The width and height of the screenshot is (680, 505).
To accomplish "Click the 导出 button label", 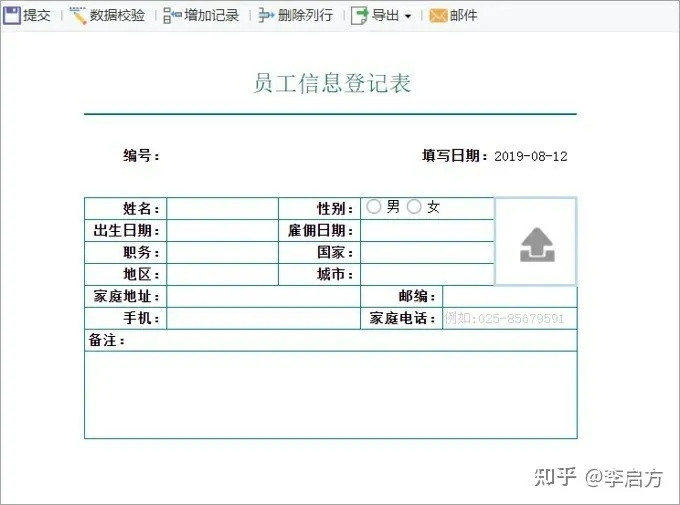I will pos(386,16).
